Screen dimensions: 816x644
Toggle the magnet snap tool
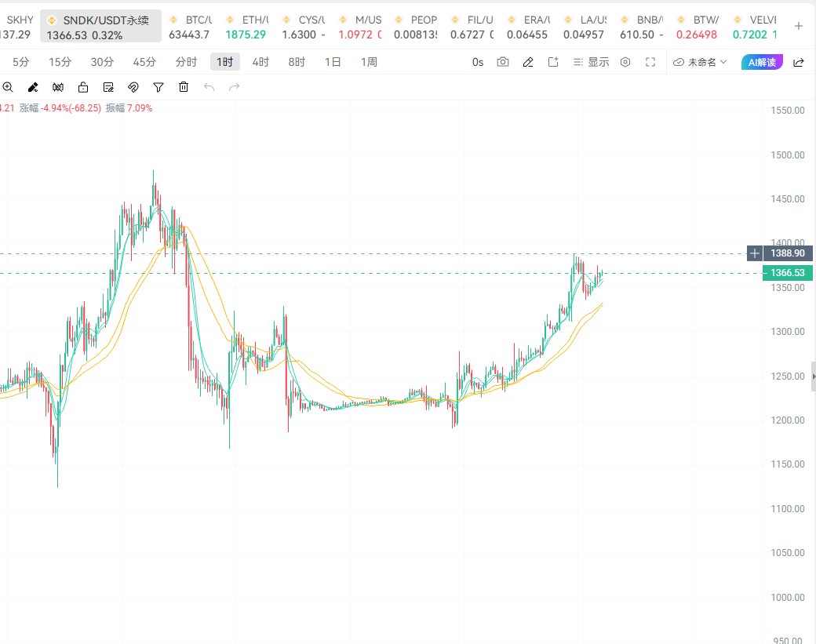coord(133,87)
